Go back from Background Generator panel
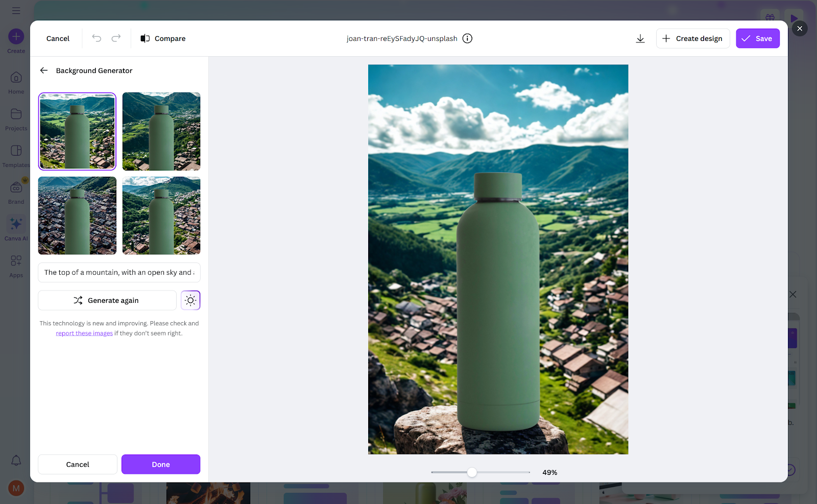 [44, 70]
